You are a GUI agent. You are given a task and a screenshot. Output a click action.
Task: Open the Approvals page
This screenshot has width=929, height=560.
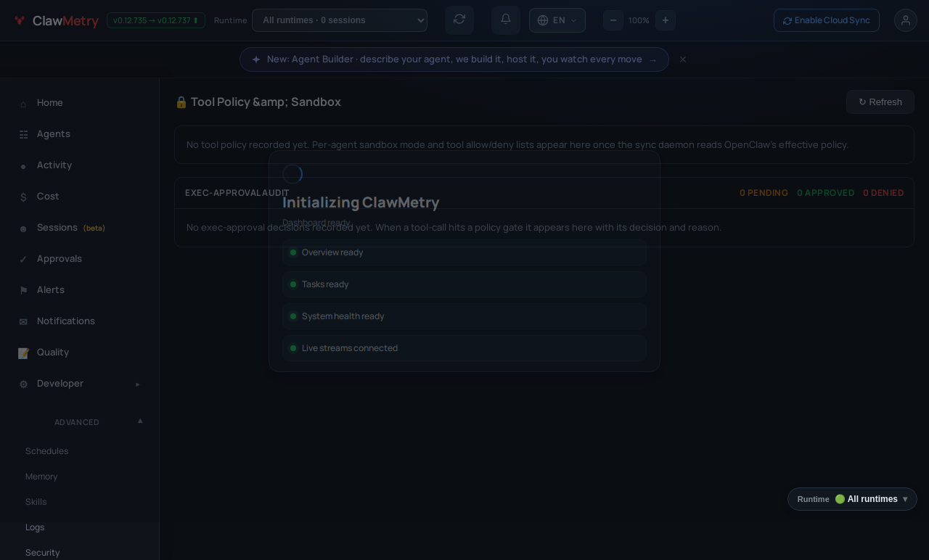coord(80,259)
